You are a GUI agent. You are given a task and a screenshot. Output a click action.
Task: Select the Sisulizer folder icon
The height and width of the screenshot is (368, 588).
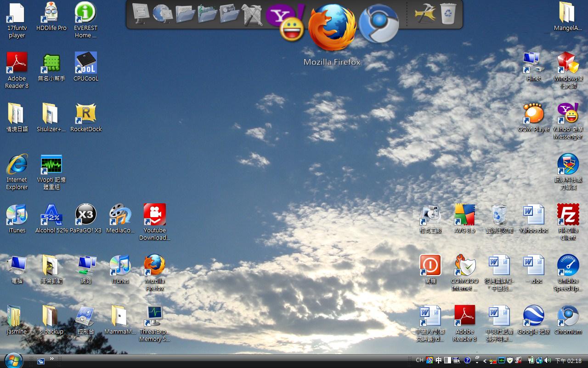pos(51,118)
